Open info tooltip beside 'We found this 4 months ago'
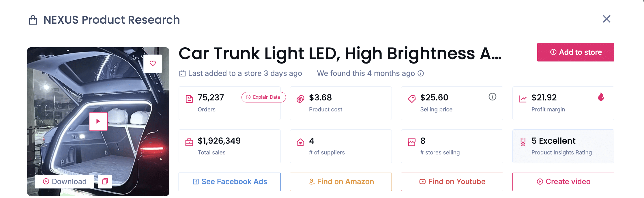This screenshot has height=198, width=644. click(x=421, y=74)
